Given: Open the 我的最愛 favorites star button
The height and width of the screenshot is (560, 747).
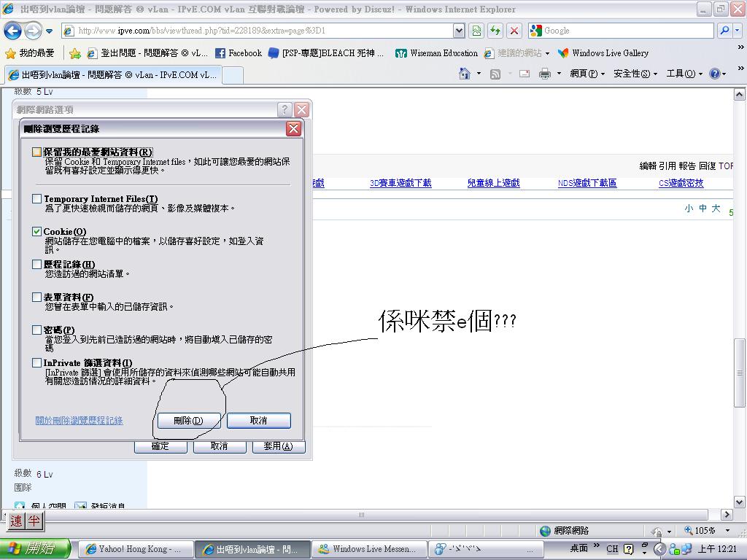Looking at the screenshot, I should tap(29, 53).
